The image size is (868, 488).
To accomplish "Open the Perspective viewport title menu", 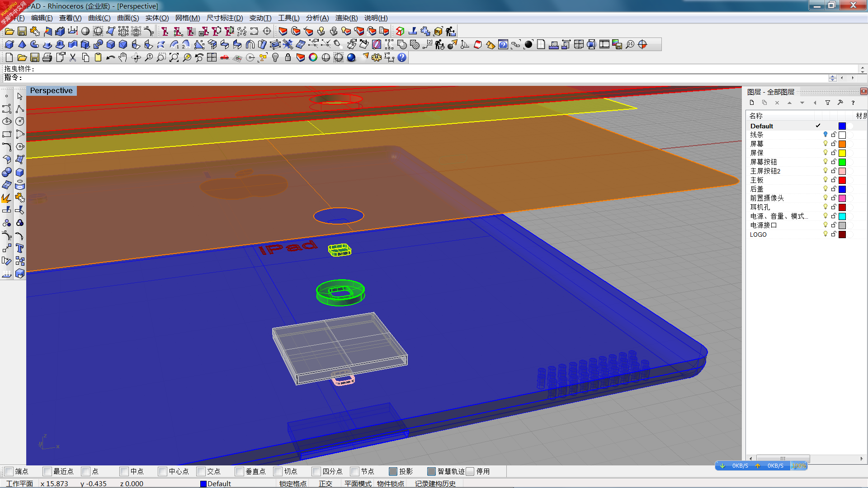I will click(51, 90).
